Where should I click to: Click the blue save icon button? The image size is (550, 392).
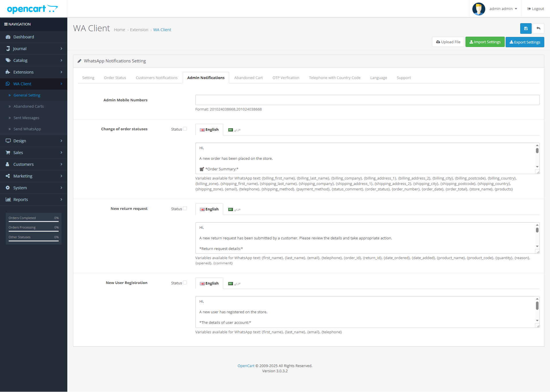pos(526,29)
